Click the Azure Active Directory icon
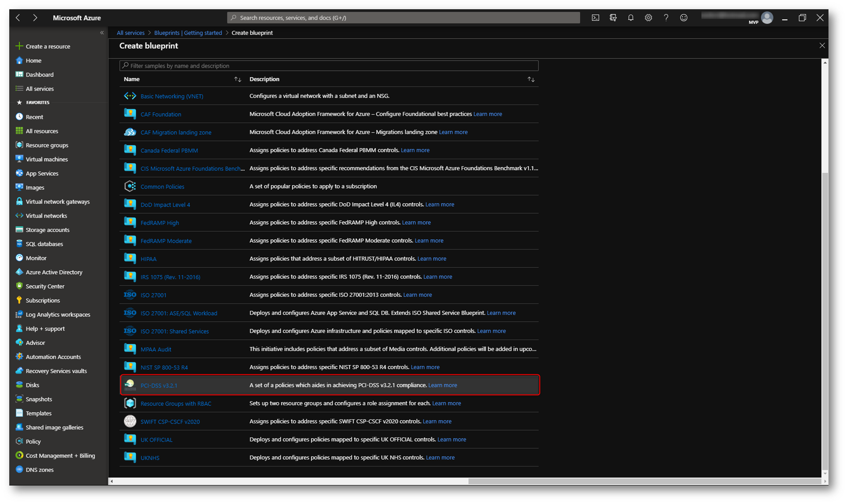The image size is (847, 504). pyautogui.click(x=19, y=272)
